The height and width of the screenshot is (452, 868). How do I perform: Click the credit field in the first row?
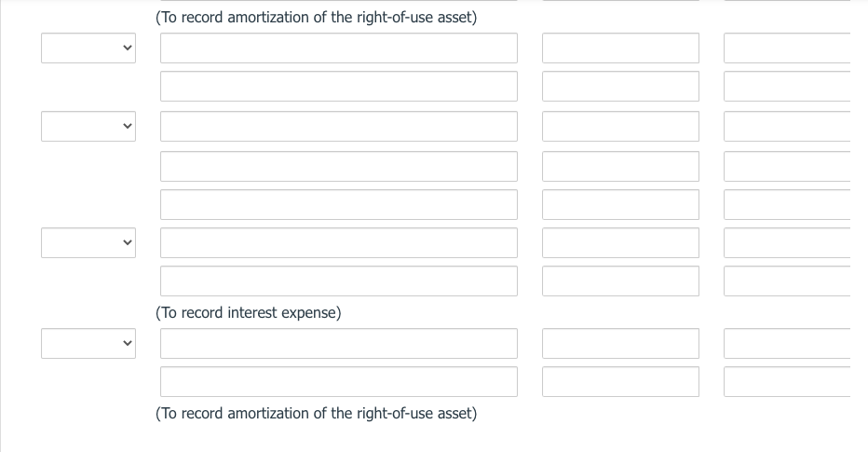click(787, 48)
